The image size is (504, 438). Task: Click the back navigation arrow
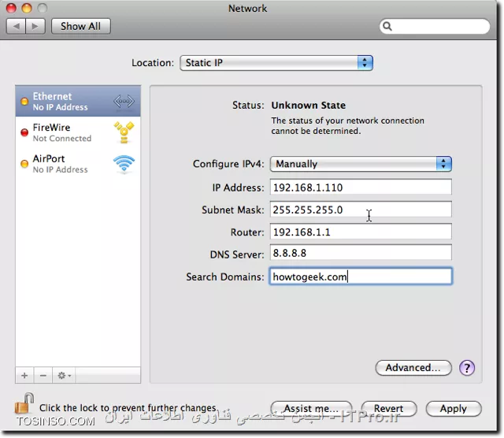16,26
